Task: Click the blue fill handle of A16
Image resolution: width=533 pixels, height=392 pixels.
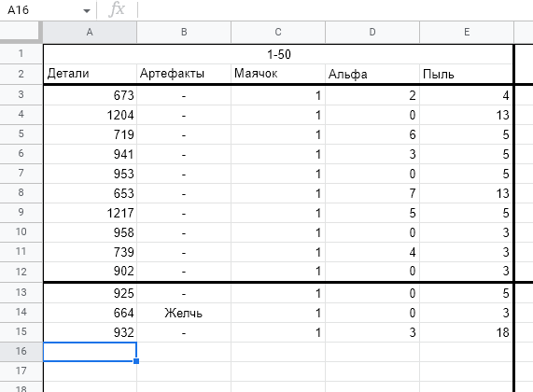Action: click(x=136, y=361)
